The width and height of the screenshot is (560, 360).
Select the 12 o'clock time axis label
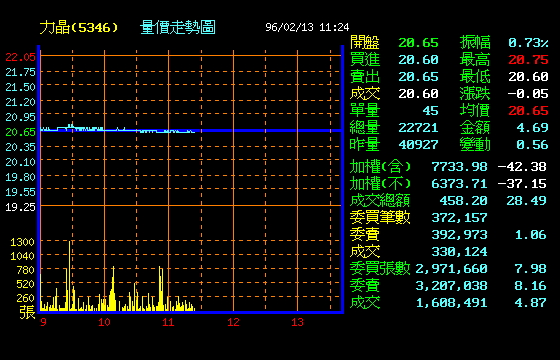pyautogui.click(x=233, y=322)
